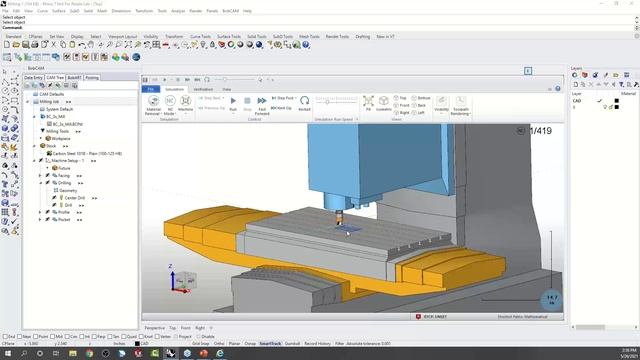Image resolution: width=640 pixels, height=360 pixels.
Task: Switch to the Data Entry tab
Action: click(33, 78)
